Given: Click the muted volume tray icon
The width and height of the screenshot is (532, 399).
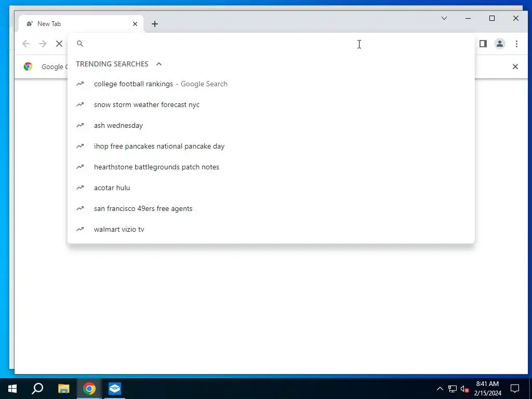Looking at the screenshot, I should point(464,389).
